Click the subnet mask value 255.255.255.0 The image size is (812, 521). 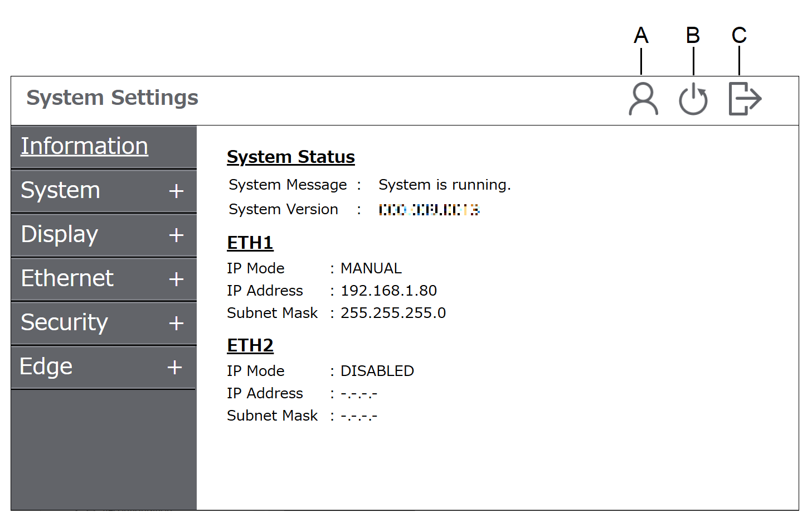393,313
